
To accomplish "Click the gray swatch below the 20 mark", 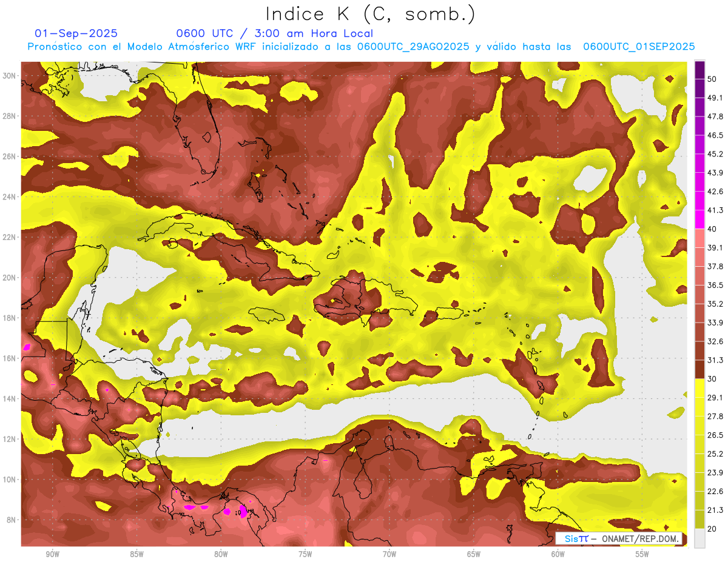I will (x=700, y=538).
